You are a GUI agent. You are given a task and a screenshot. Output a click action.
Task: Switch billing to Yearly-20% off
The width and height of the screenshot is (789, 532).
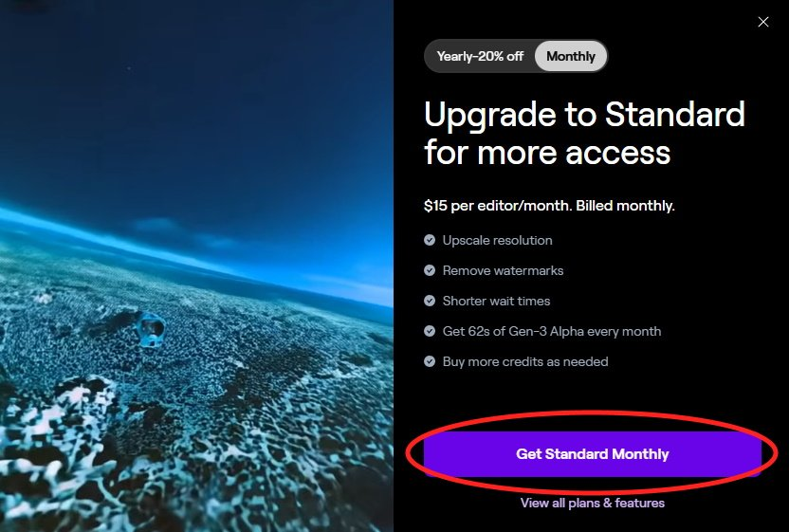pyautogui.click(x=480, y=56)
